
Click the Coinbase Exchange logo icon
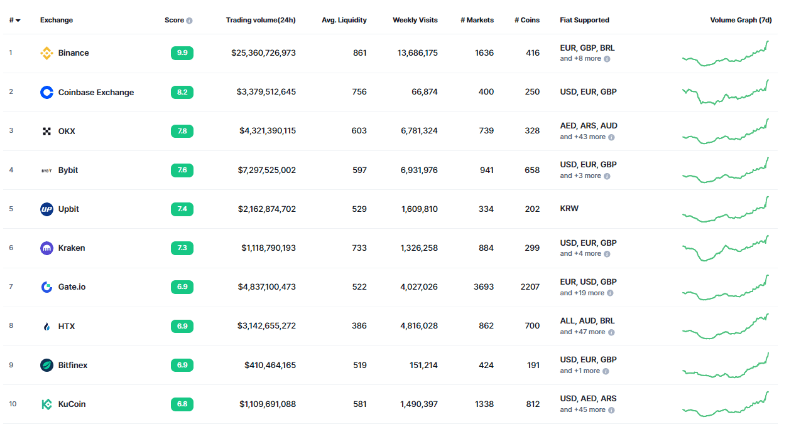47,92
